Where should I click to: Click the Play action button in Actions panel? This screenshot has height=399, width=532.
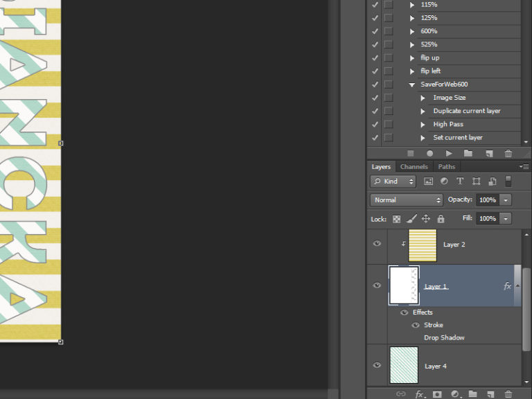point(449,153)
